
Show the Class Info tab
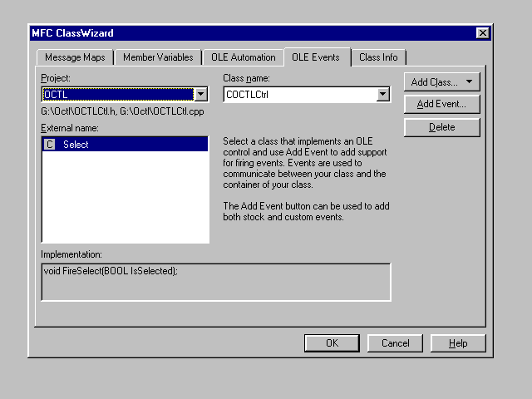click(x=377, y=57)
